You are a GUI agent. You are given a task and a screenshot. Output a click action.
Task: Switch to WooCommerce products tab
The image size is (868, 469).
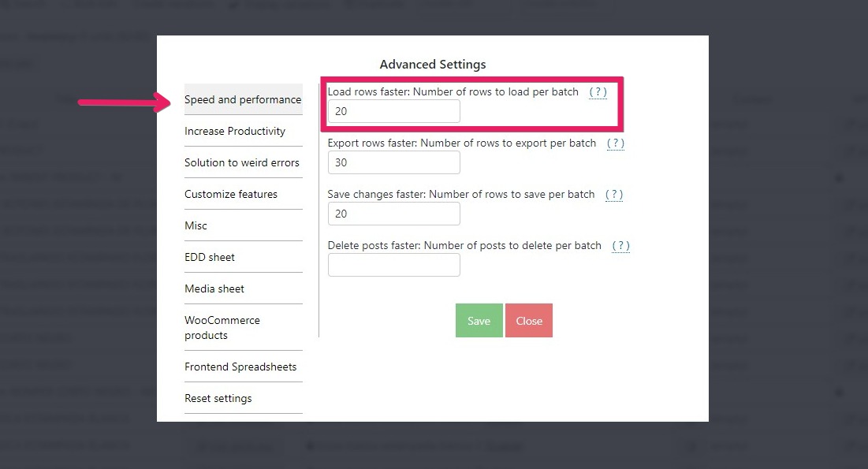tap(222, 328)
